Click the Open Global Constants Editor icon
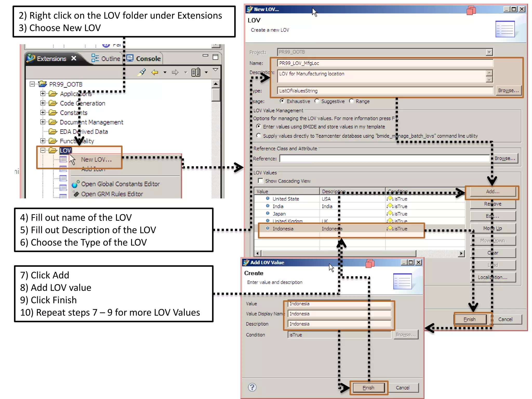532x399 pixels. (x=75, y=184)
